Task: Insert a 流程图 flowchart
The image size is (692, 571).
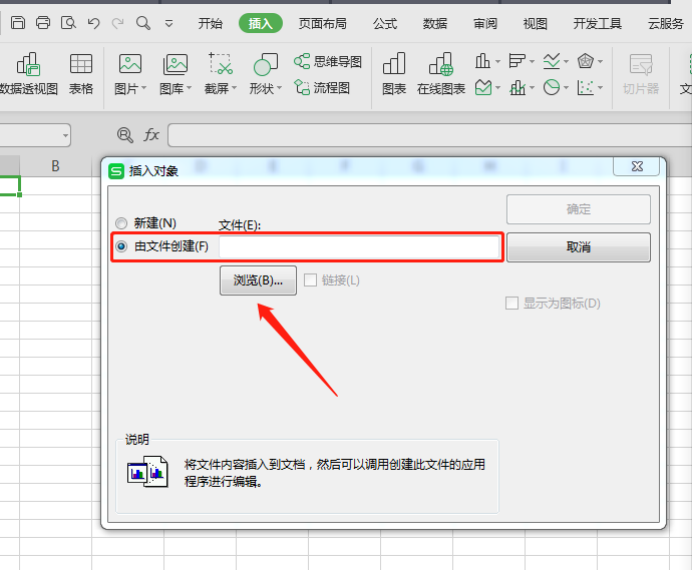Action: tap(322, 87)
